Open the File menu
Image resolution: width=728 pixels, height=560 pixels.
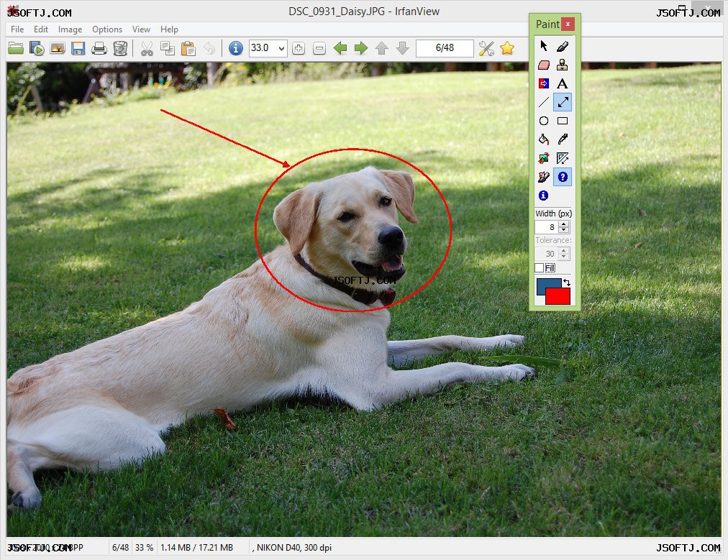pyautogui.click(x=17, y=29)
